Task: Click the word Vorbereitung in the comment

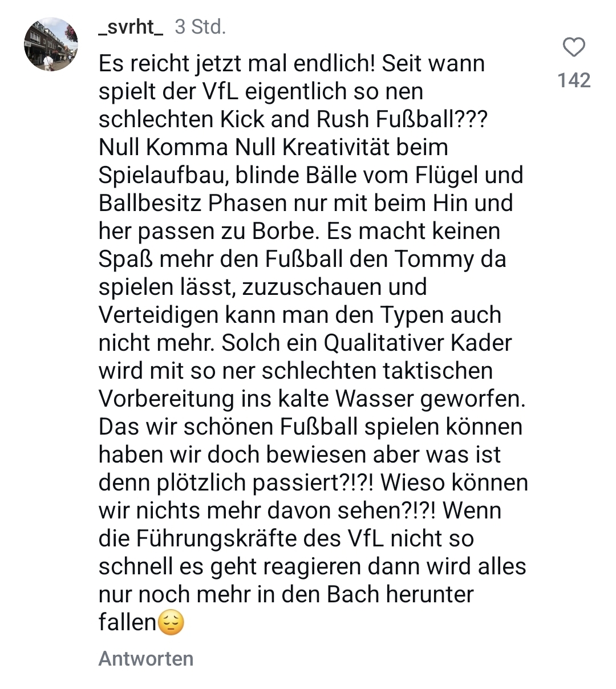Action: (x=166, y=399)
